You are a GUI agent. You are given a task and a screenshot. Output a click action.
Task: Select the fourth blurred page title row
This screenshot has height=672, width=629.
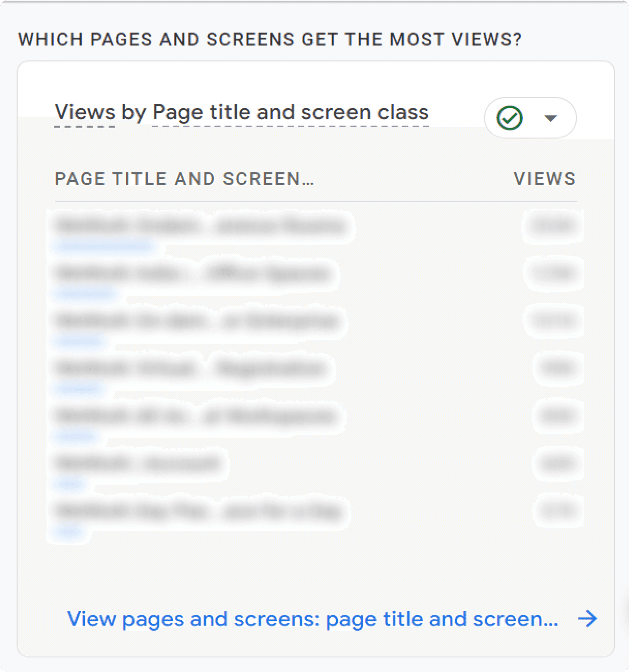tap(192, 368)
